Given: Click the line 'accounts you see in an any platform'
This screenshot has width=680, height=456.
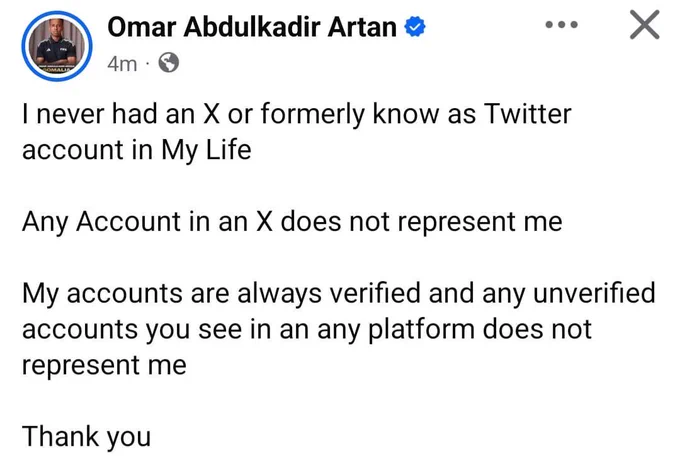Looking at the screenshot, I should tap(307, 329).
